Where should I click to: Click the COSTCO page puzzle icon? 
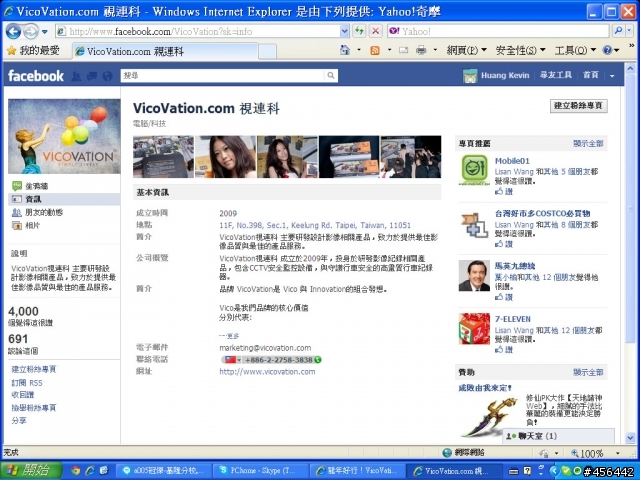click(x=474, y=224)
